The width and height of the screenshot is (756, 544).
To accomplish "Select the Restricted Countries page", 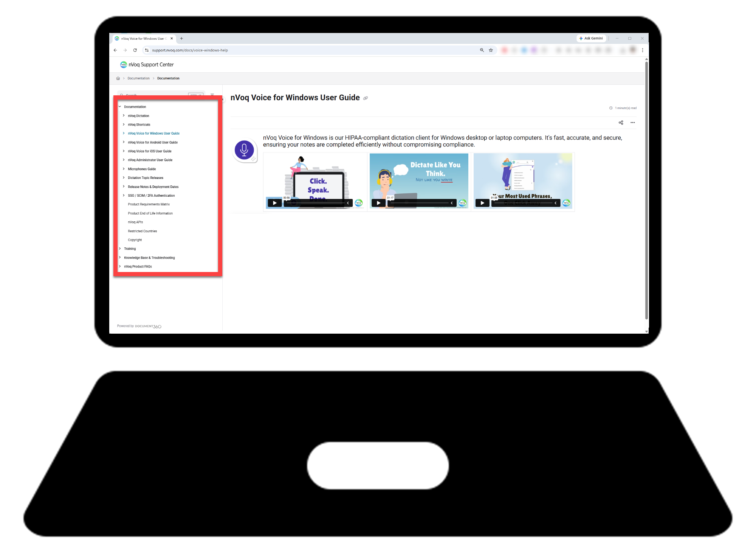I will click(x=143, y=231).
